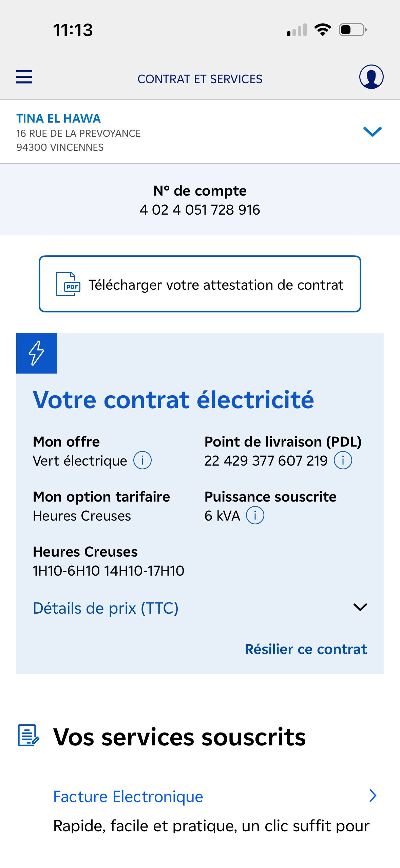Viewport: 400px width, 868px height.
Task: Tap the TINA EL HAWA account name
Action: click(x=58, y=119)
